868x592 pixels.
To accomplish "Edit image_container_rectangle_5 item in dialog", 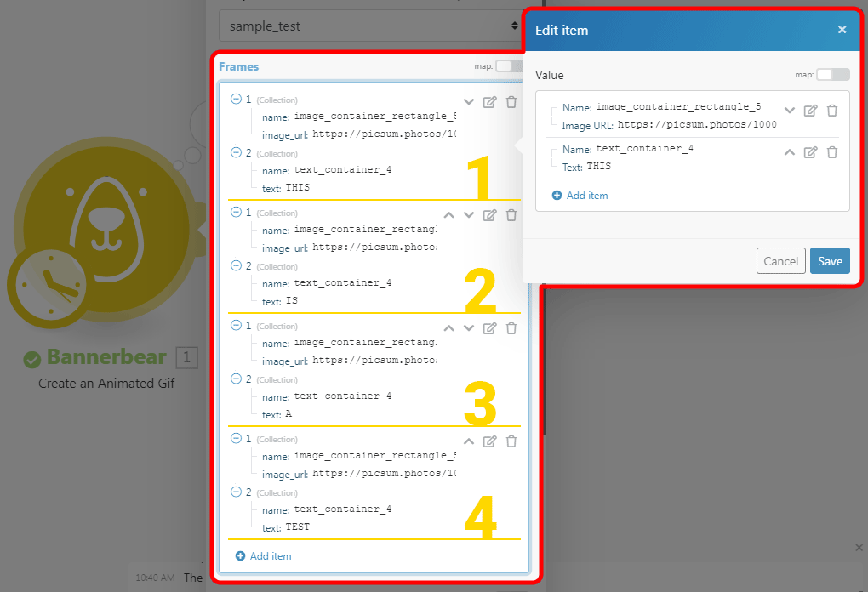I will point(810,111).
